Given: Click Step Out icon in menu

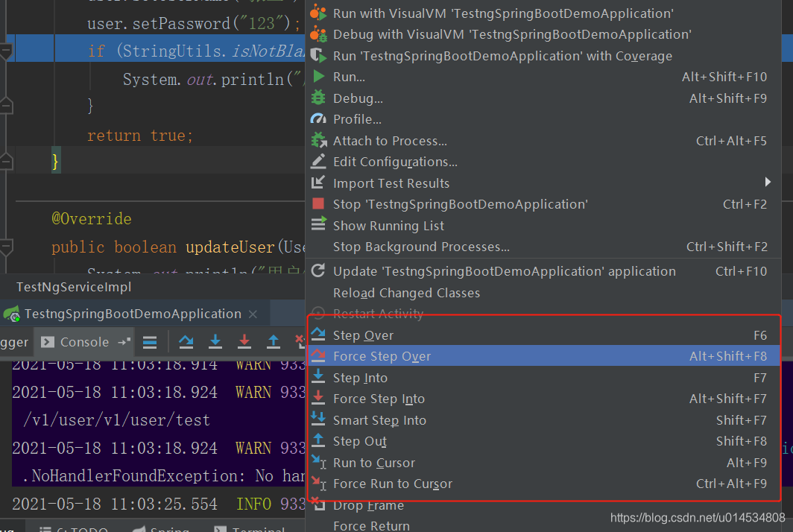Looking at the screenshot, I should [x=319, y=440].
